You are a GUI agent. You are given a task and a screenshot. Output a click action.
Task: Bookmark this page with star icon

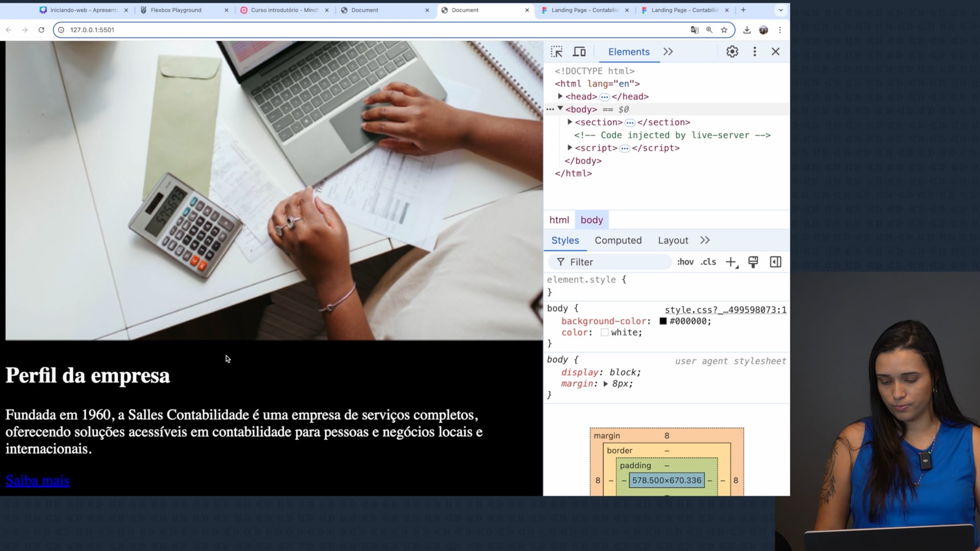[724, 30]
